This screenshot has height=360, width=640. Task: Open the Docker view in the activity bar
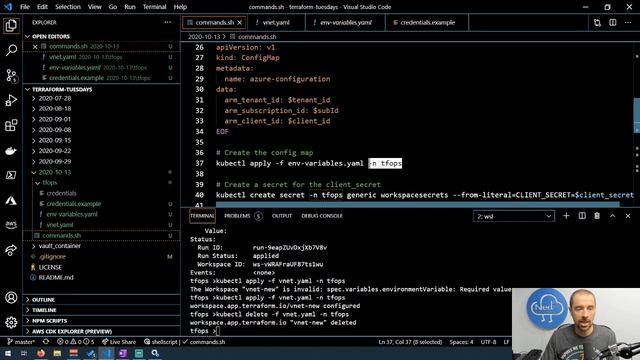tap(11, 151)
